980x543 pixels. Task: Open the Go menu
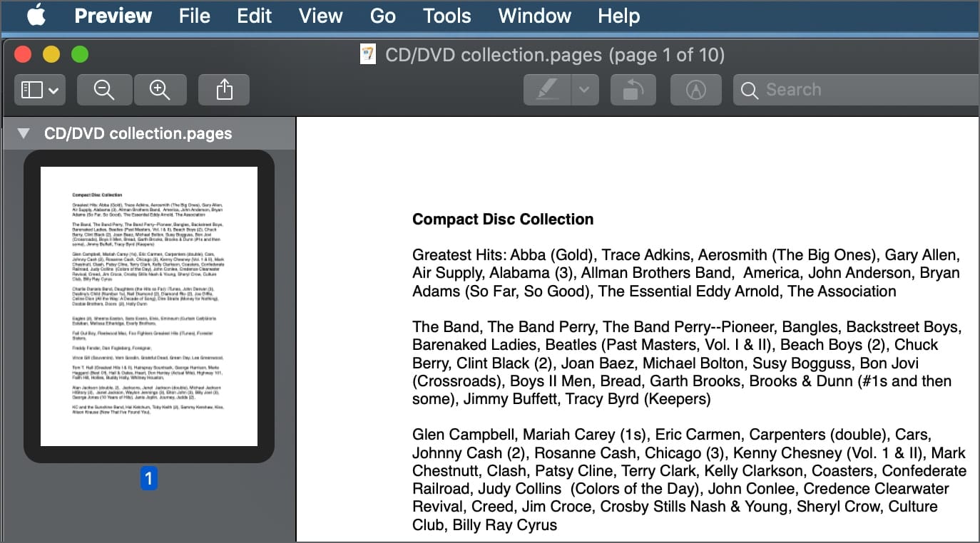click(382, 16)
